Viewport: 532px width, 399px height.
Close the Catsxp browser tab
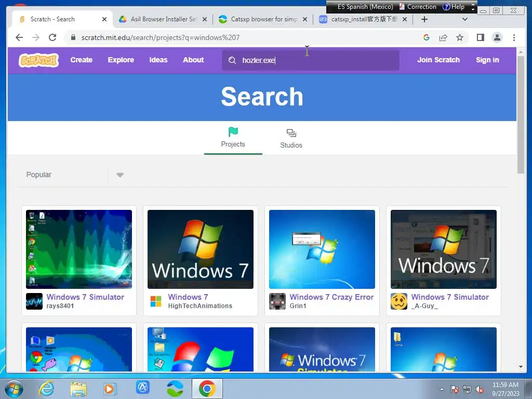[305, 19]
